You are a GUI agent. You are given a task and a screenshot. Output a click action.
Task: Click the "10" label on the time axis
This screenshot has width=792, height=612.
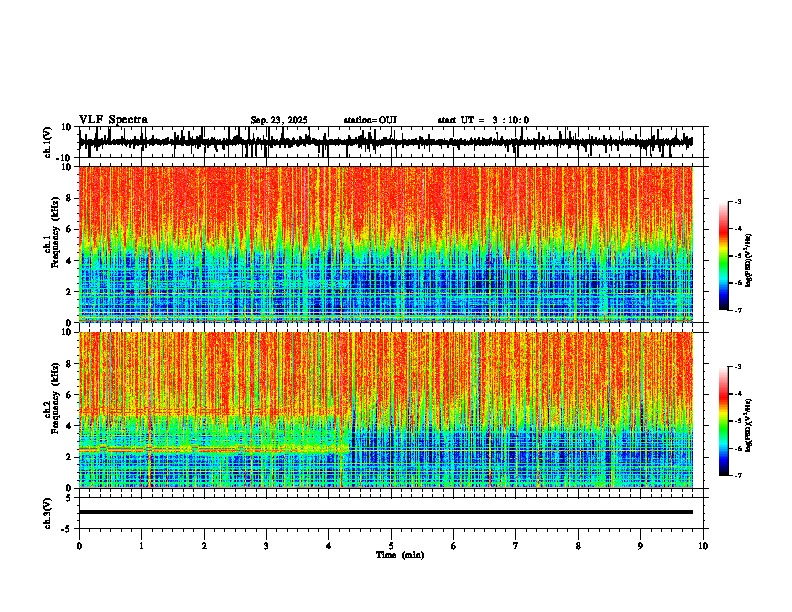tap(703, 546)
